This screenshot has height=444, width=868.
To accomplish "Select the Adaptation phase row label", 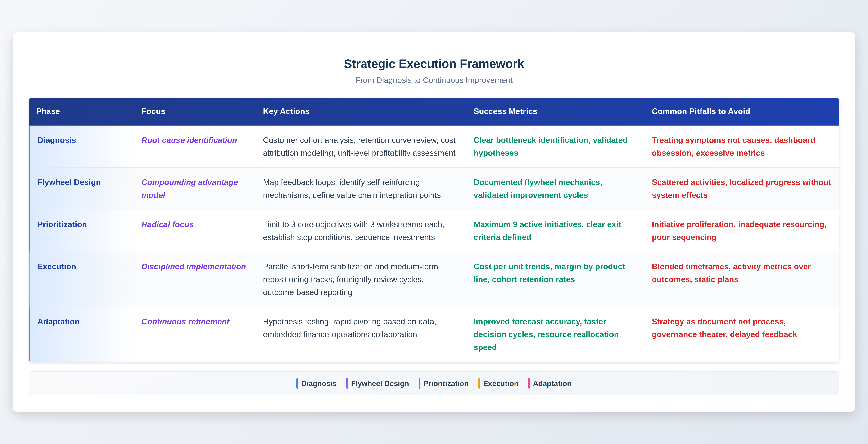I will (x=58, y=322).
